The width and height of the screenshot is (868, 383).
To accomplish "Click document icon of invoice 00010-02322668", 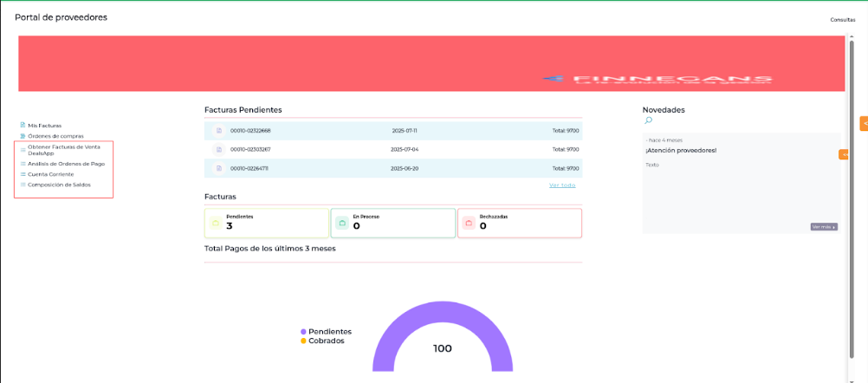I will tap(218, 131).
